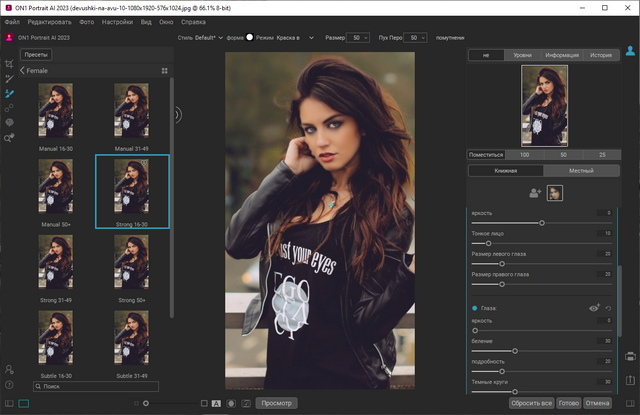Open the Настройки menu
The height and width of the screenshot is (415, 640).
118,21
